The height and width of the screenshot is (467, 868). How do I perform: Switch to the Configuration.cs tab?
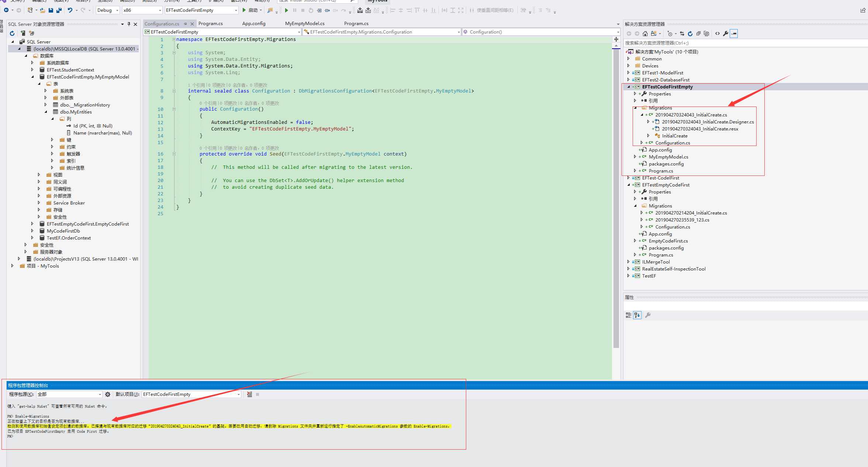click(x=162, y=24)
